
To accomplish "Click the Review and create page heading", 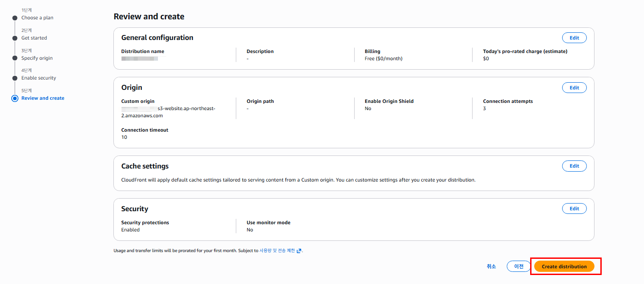I will [x=149, y=17].
